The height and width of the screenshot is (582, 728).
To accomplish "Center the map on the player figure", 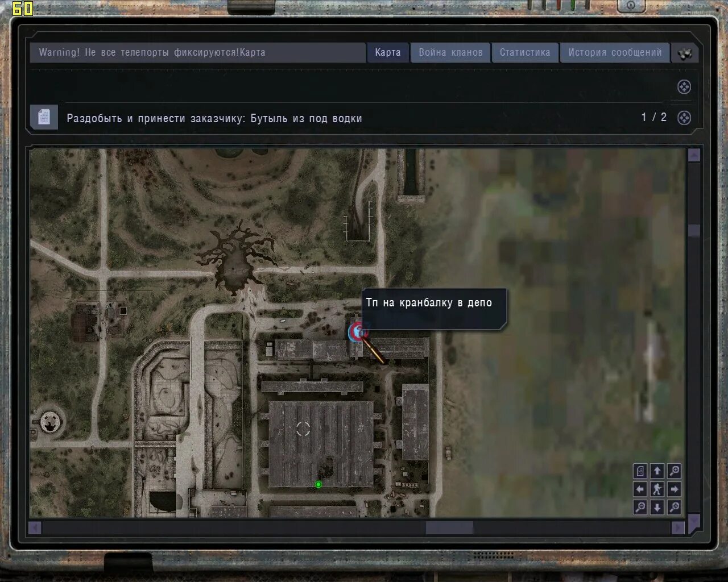I will pos(657,489).
